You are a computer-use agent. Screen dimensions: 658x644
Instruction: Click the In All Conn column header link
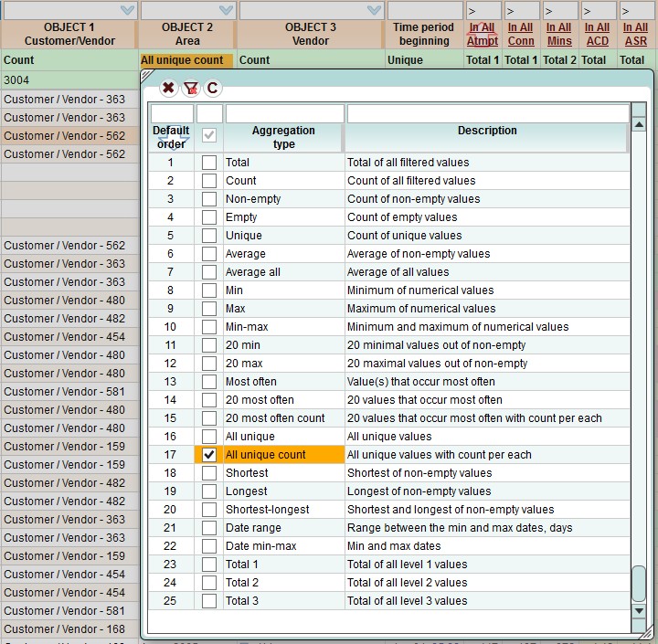tap(521, 34)
